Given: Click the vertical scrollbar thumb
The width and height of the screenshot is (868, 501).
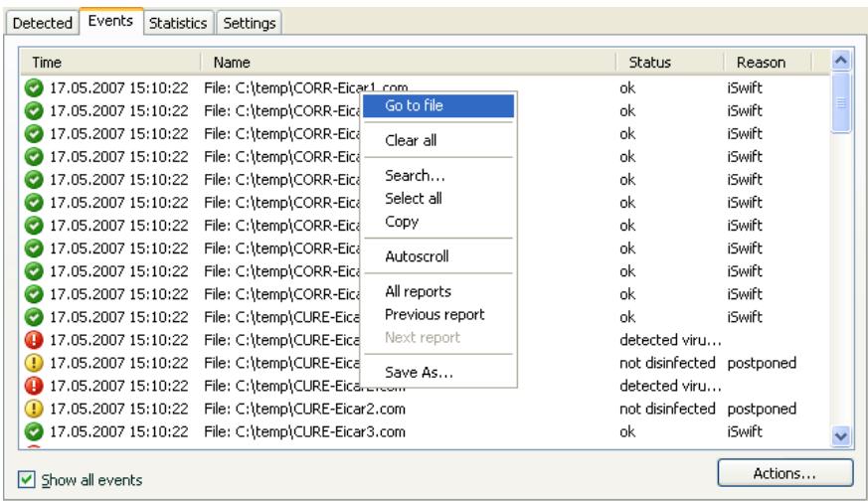Looking at the screenshot, I should (841, 102).
